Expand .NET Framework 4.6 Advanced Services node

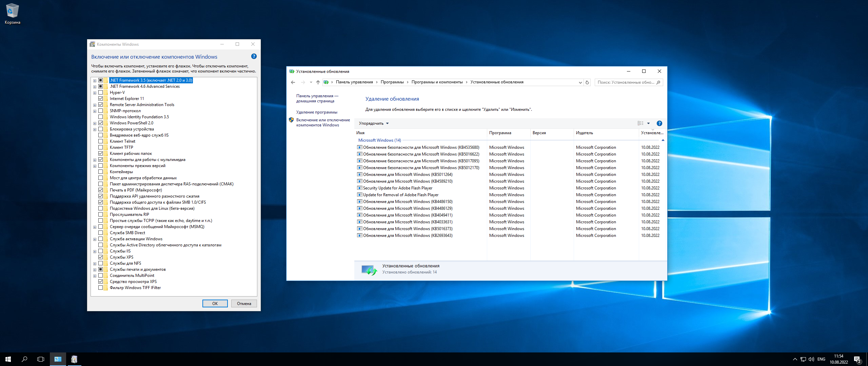click(x=95, y=87)
